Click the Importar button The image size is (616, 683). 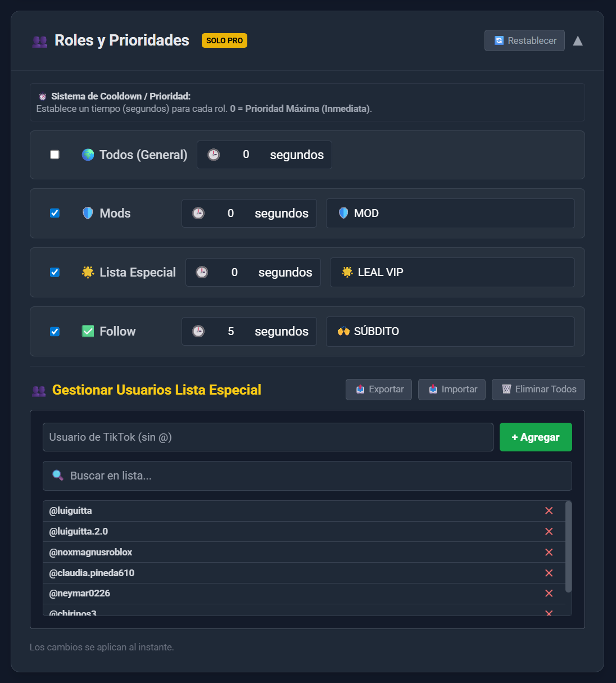pos(452,389)
